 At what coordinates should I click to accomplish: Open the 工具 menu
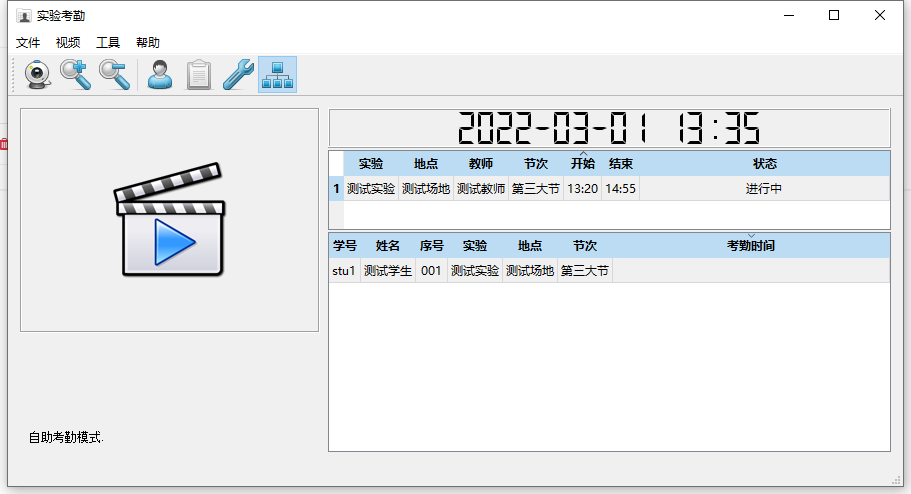[x=108, y=42]
